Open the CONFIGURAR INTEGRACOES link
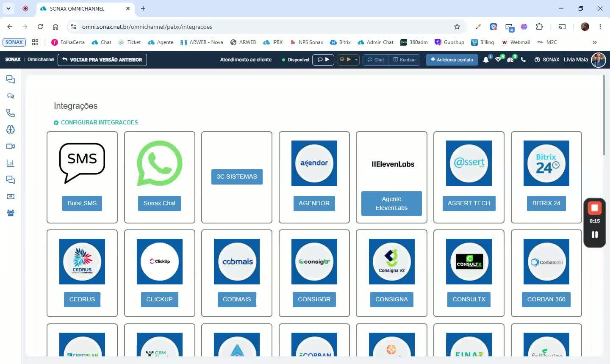The width and height of the screenshot is (610, 364). point(96,122)
